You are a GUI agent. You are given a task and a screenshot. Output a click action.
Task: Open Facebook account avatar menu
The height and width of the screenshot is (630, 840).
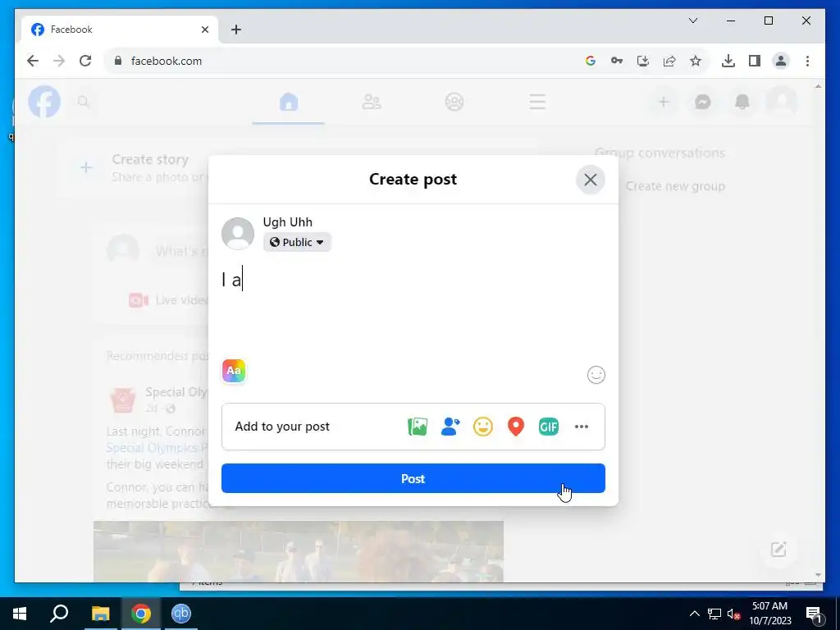tap(782, 102)
